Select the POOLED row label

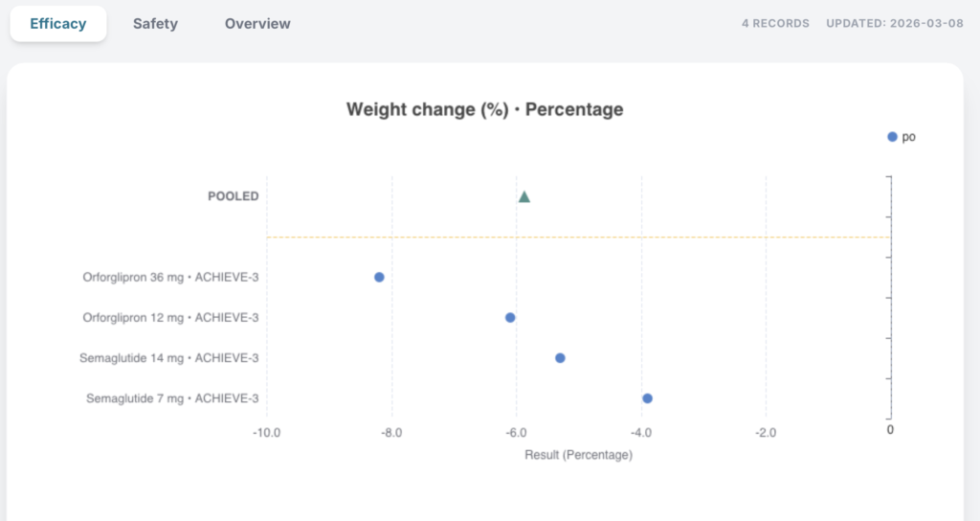(234, 196)
